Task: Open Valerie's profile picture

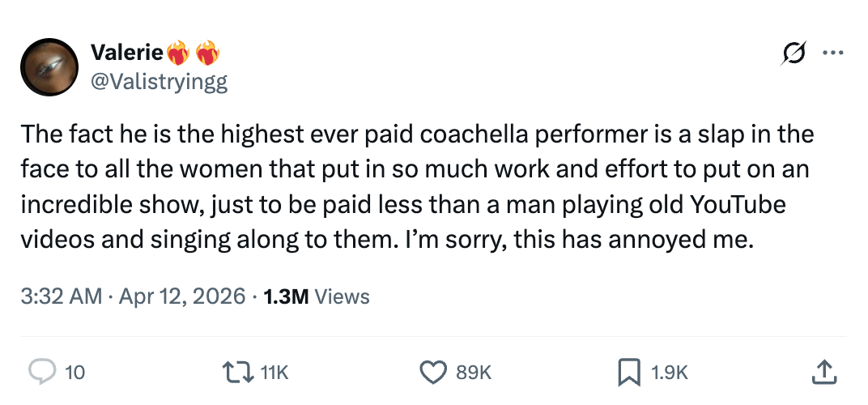Action: coord(49,68)
